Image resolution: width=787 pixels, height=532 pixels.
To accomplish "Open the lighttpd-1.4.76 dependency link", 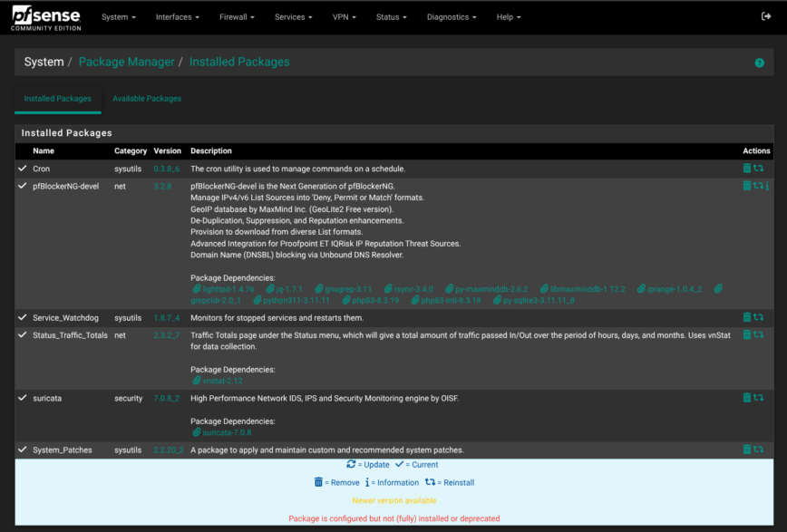I will pos(223,289).
